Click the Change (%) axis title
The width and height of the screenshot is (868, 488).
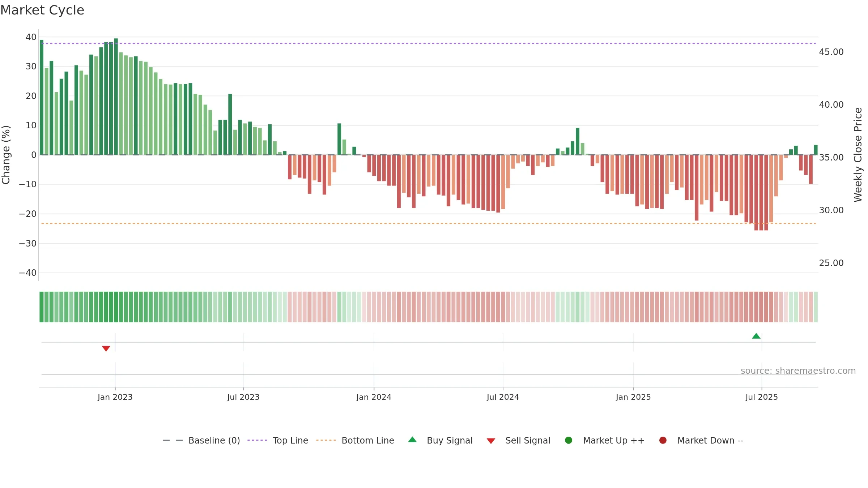6,155
